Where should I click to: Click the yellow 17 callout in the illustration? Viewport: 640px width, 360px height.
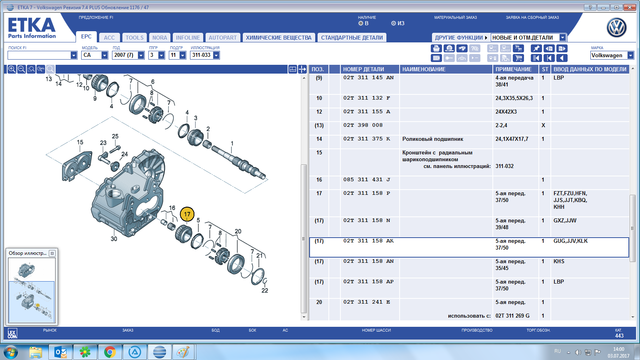click(187, 214)
